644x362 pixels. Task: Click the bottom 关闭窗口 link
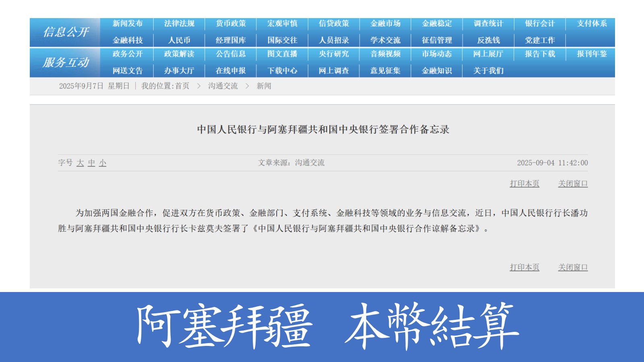pos(573,267)
